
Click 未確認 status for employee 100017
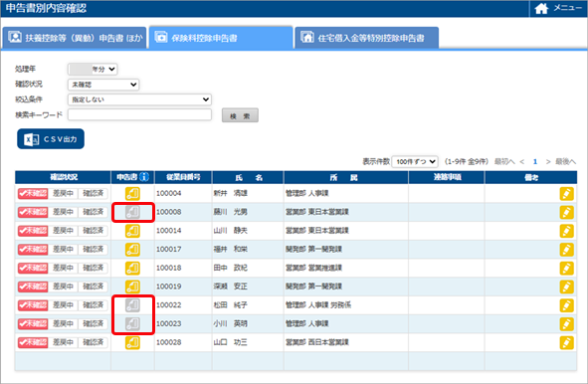pyautogui.click(x=33, y=250)
